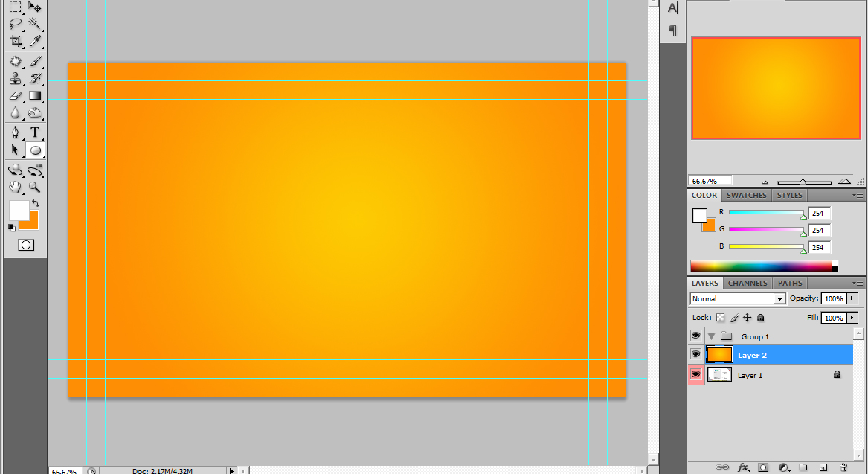868x474 pixels.
Task: Click the padlock on Layer 1
Action: click(x=837, y=374)
